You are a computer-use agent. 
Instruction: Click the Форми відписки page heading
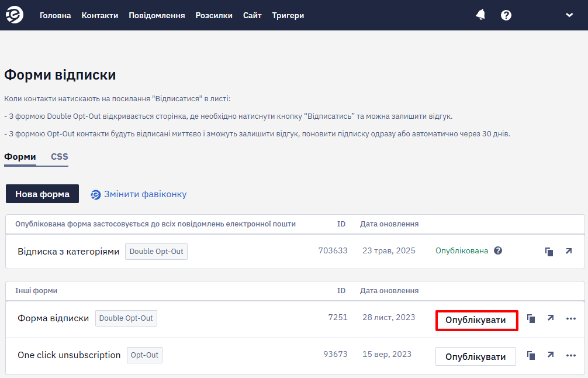click(60, 75)
